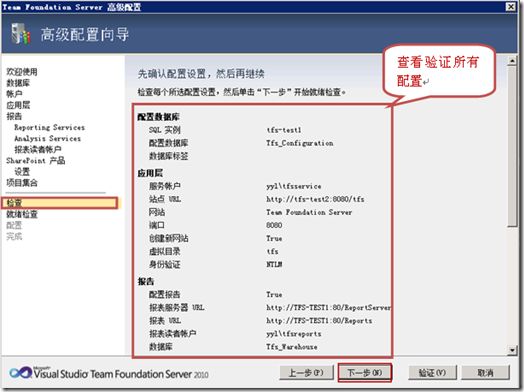Select 设置 step under SharePoint

click(x=22, y=171)
